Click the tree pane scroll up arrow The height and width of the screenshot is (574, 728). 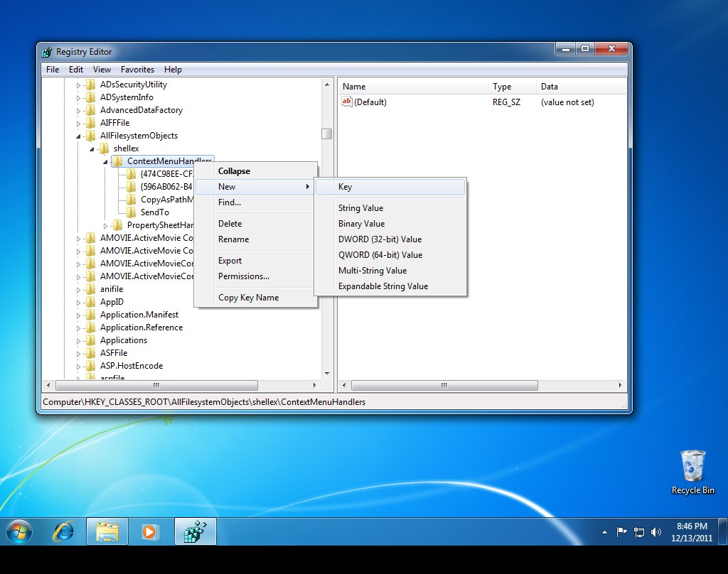327,85
